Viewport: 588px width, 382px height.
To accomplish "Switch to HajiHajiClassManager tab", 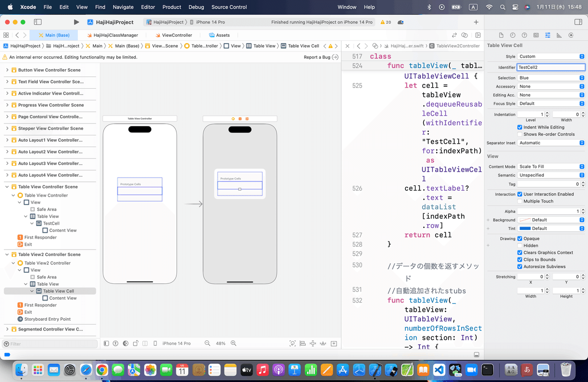I will pos(112,35).
